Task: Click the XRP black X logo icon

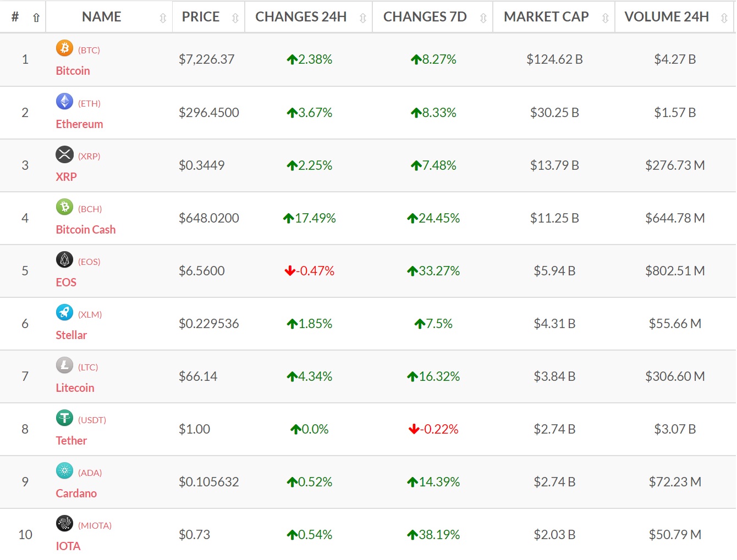Action: pyautogui.click(x=64, y=154)
